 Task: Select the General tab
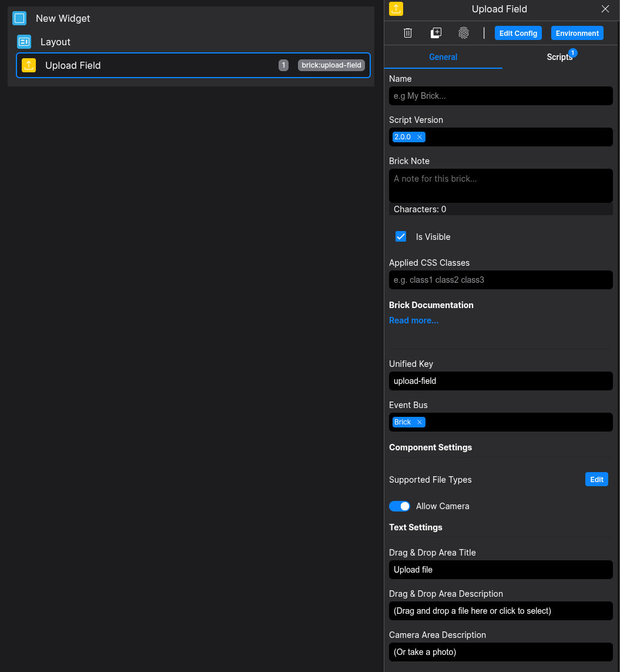tap(443, 57)
